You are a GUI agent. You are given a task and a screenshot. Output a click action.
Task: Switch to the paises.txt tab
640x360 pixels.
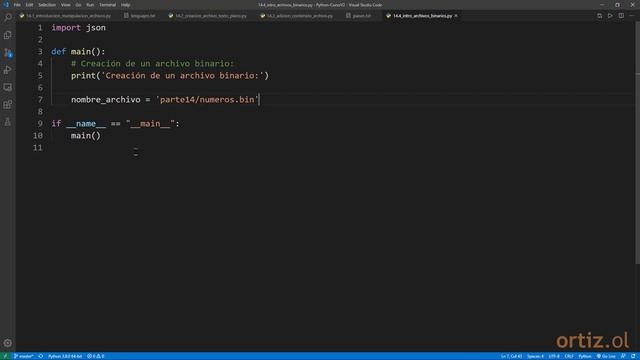click(359, 16)
